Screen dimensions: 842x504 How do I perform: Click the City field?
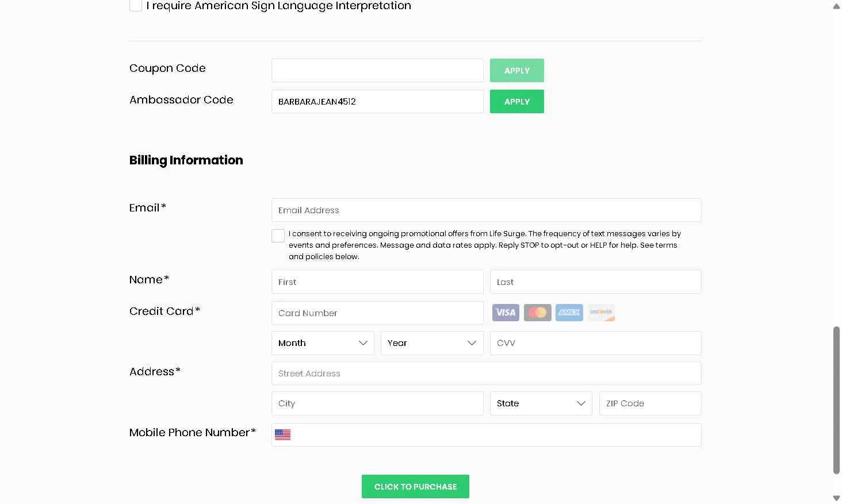point(377,403)
